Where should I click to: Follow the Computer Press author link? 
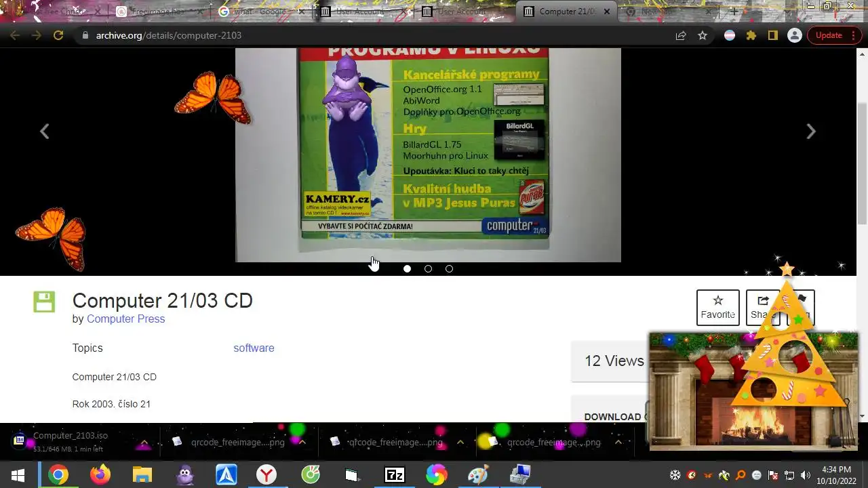tap(125, 319)
